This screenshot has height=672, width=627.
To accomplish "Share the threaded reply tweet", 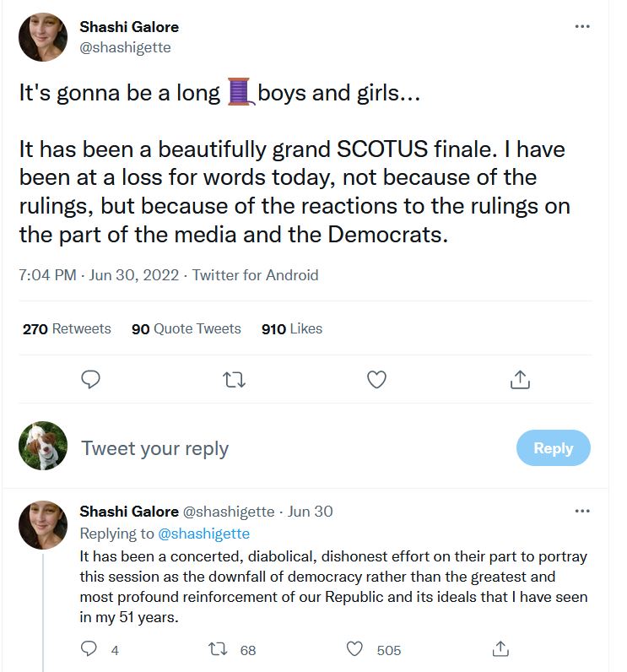I will (500, 649).
